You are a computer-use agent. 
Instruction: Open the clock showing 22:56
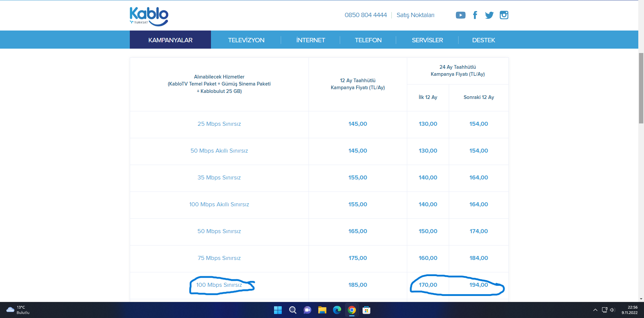tap(630, 310)
